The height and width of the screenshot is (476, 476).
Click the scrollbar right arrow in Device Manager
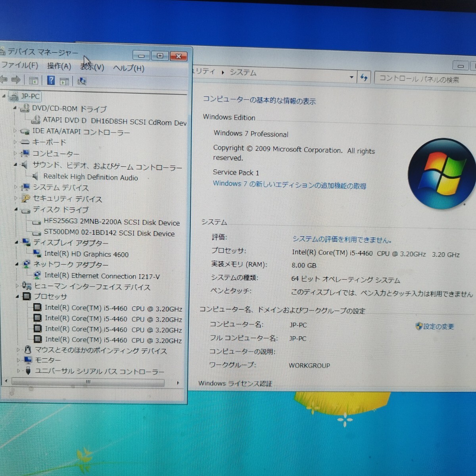(178, 383)
